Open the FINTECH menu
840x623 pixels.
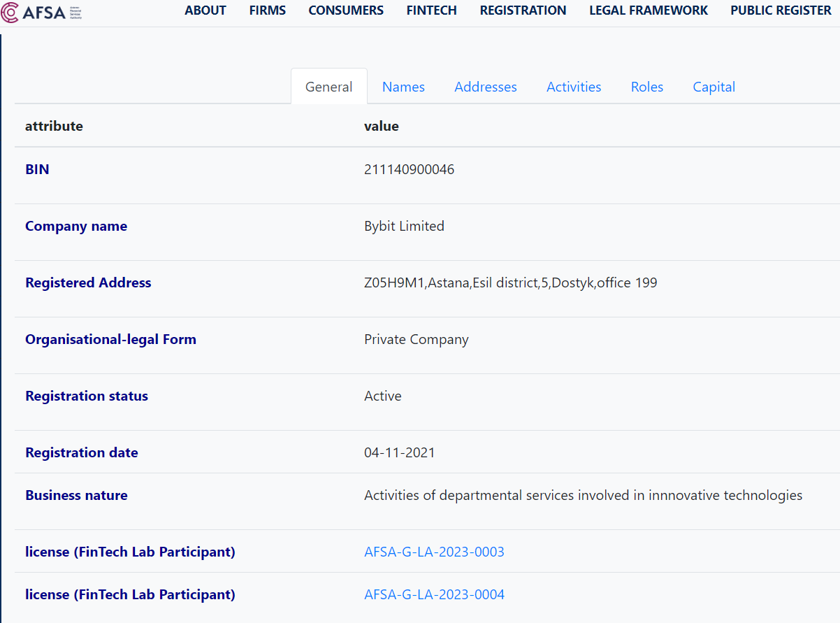pos(432,10)
